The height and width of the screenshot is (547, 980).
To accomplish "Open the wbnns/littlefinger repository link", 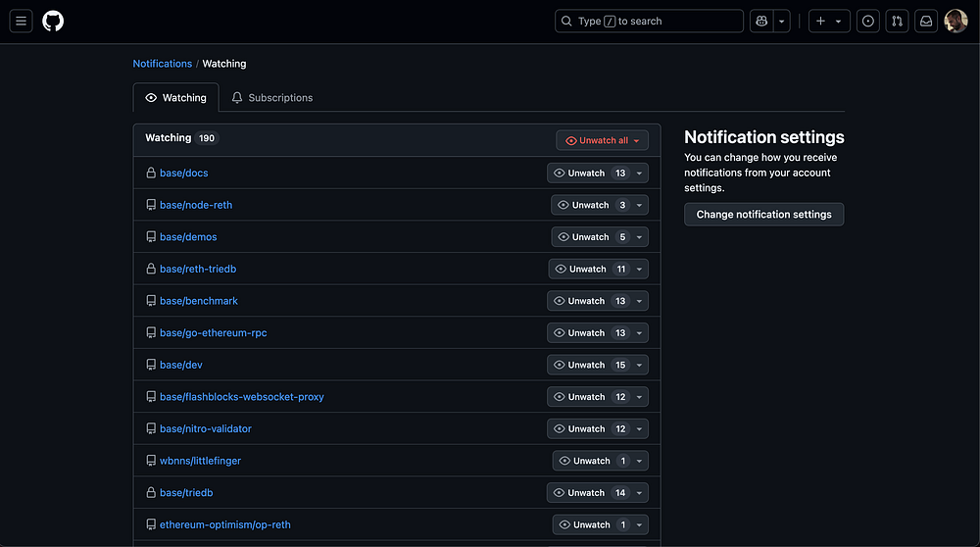I will click(x=200, y=460).
